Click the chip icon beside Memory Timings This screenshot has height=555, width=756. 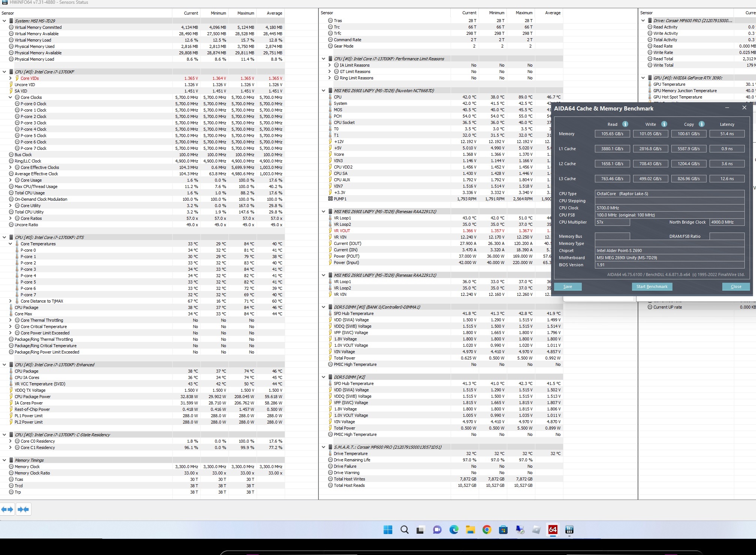(11, 460)
